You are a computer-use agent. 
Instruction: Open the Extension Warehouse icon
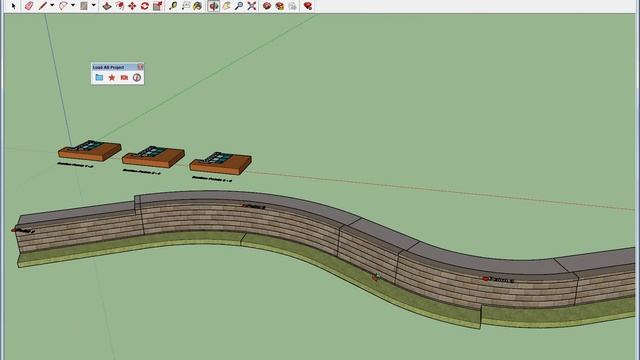280,6
